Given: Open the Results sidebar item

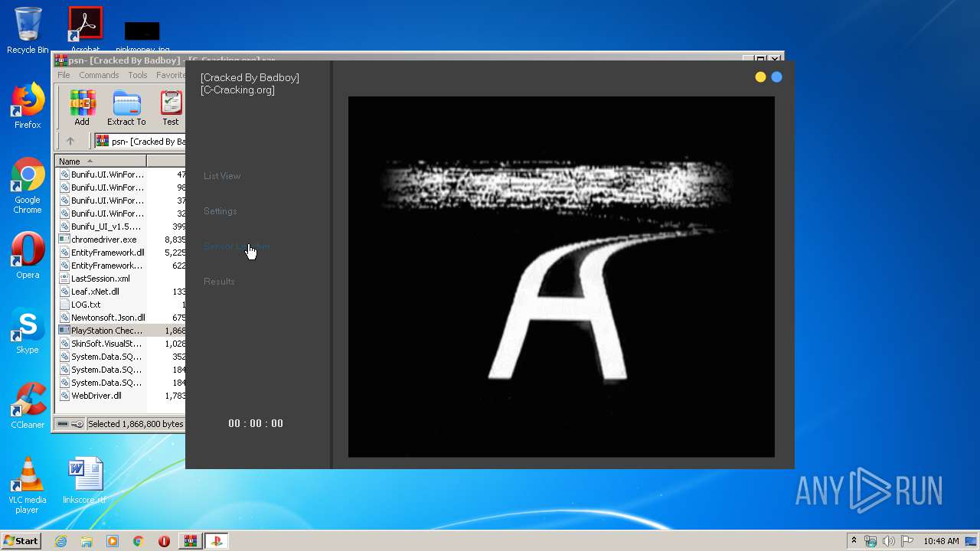Looking at the screenshot, I should (219, 282).
